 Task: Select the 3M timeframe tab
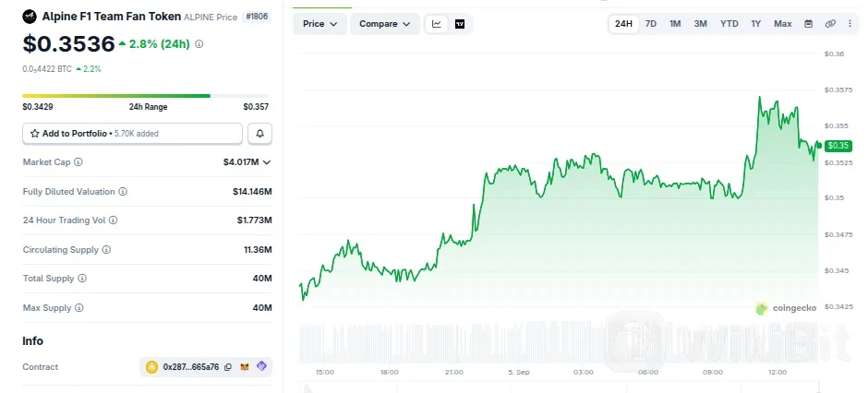pos(700,24)
